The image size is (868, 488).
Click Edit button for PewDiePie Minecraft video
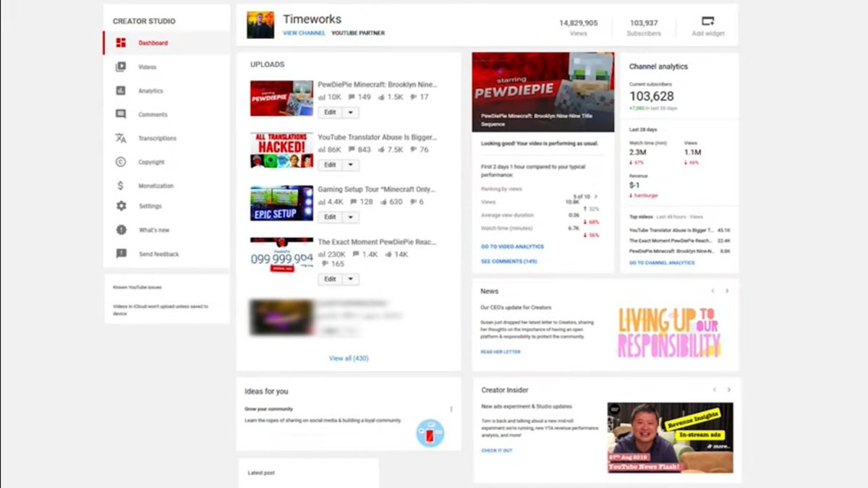330,113
